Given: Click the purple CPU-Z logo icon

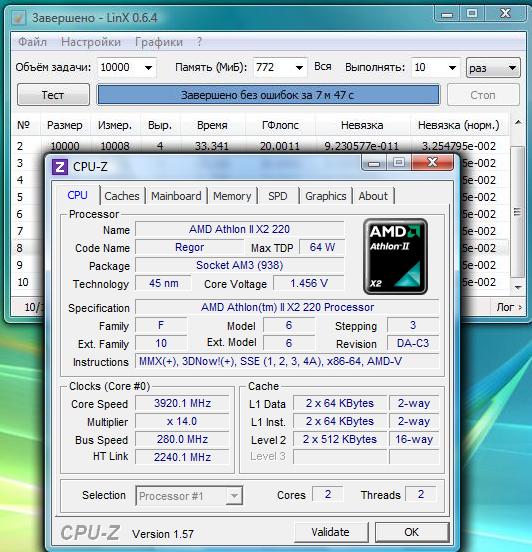Looking at the screenshot, I should (60, 167).
